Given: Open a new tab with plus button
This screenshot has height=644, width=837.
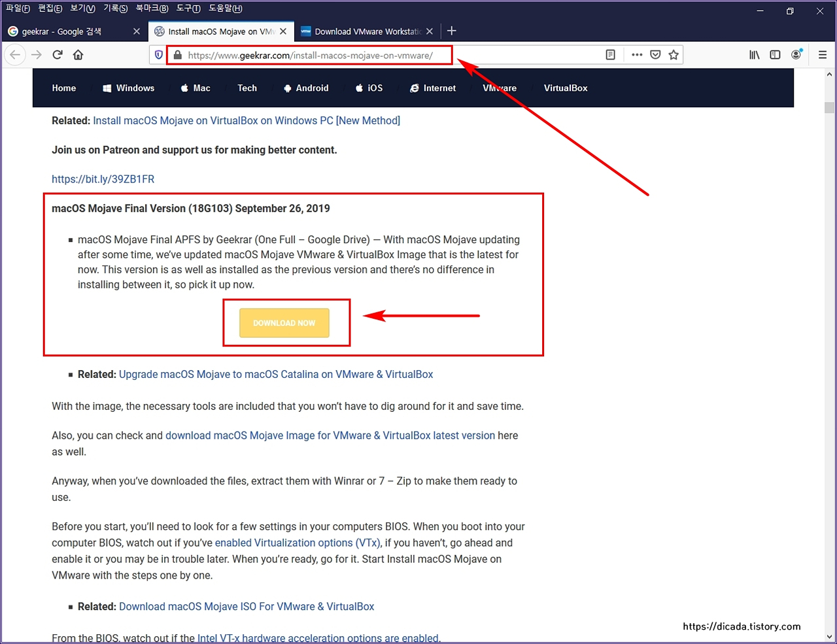Looking at the screenshot, I should coord(452,31).
